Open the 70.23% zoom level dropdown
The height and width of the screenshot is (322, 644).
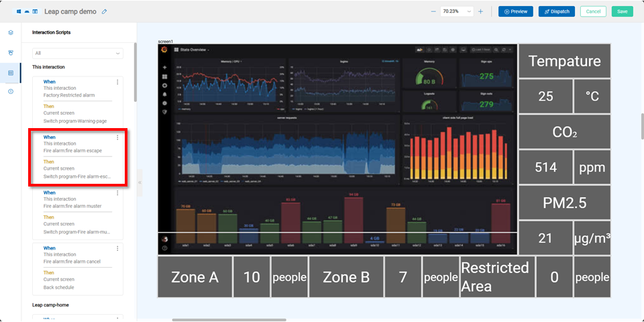[x=457, y=11]
